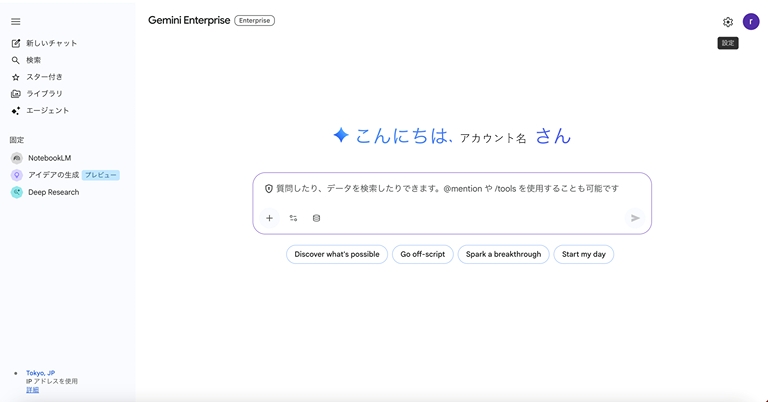Click the Deep Research icon
The width and height of the screenshot is (768, 402).
17,192
